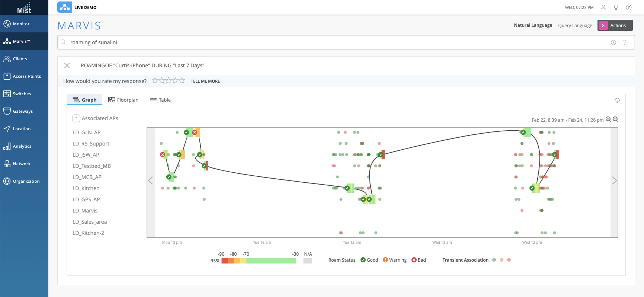
Task: Rate the response five stars
Action: [182, 81]
